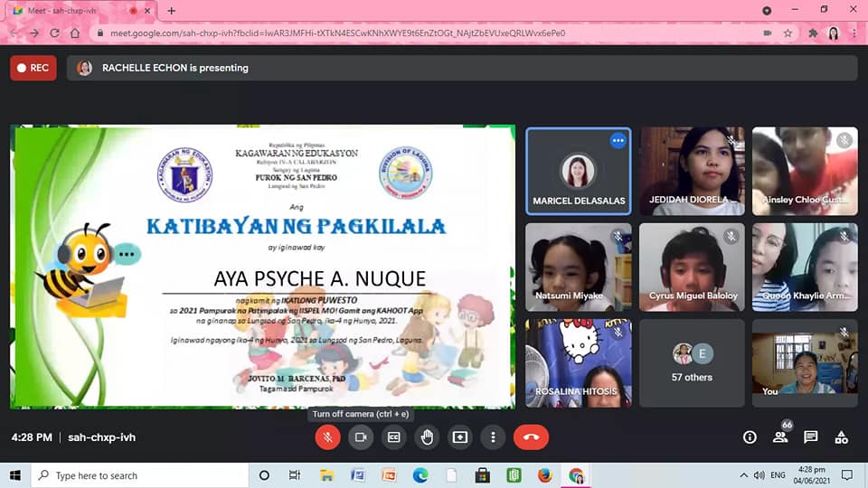Click the Type here to search box
The image size is (868, 488).
[x=139, y=475]
